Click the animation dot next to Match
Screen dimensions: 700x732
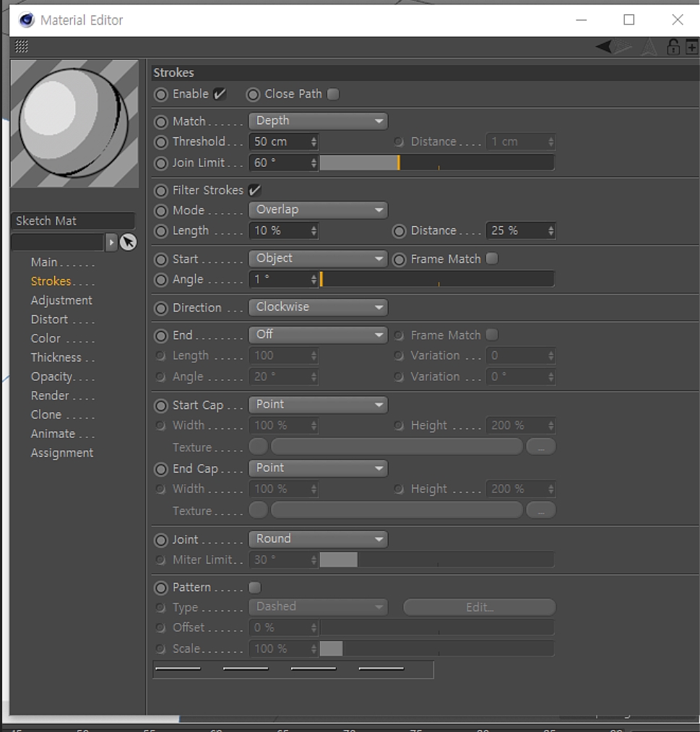point(161,122)
